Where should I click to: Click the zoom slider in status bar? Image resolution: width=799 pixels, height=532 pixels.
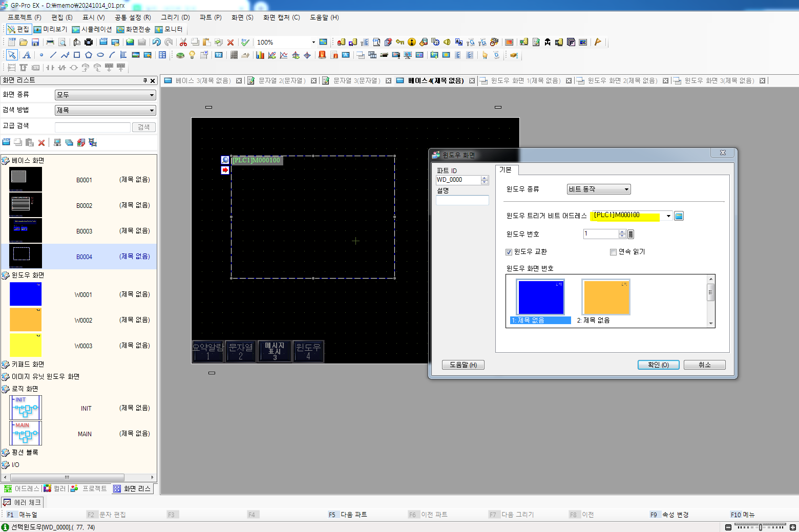pos(761,527)
